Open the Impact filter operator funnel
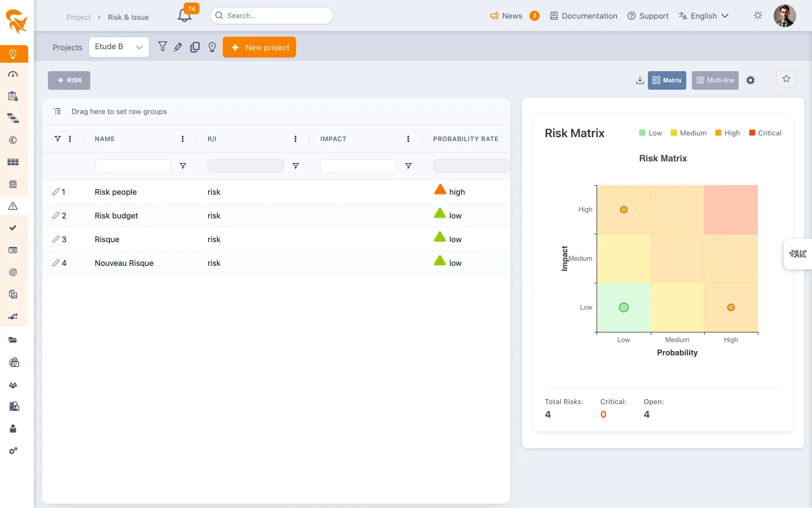Viewport: 812px width, 508px height. tap(408, 166)
